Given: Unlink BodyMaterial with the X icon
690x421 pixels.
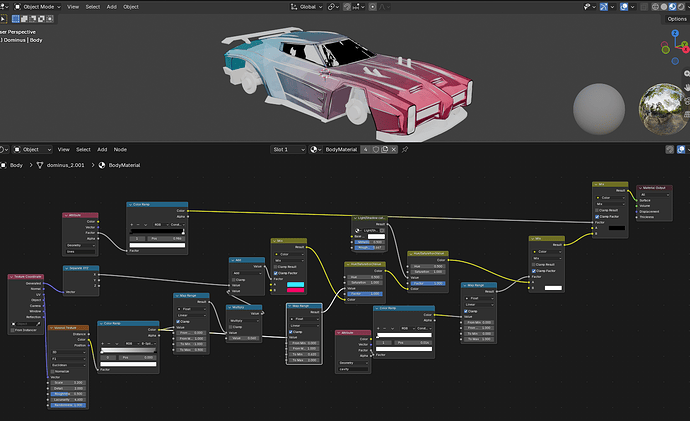Looking at the screenshot, I should coord(394,150).
